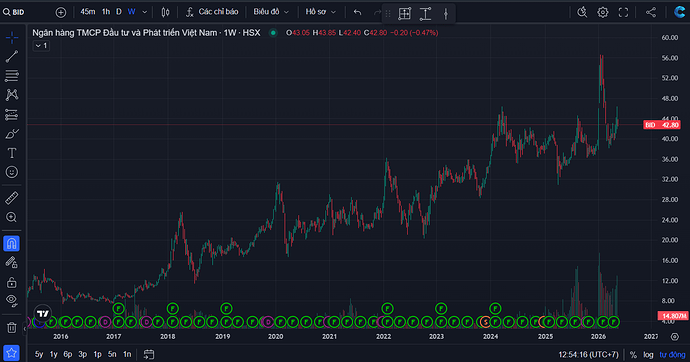Open the Biểu đồ dropdown

tap(271, 12)
